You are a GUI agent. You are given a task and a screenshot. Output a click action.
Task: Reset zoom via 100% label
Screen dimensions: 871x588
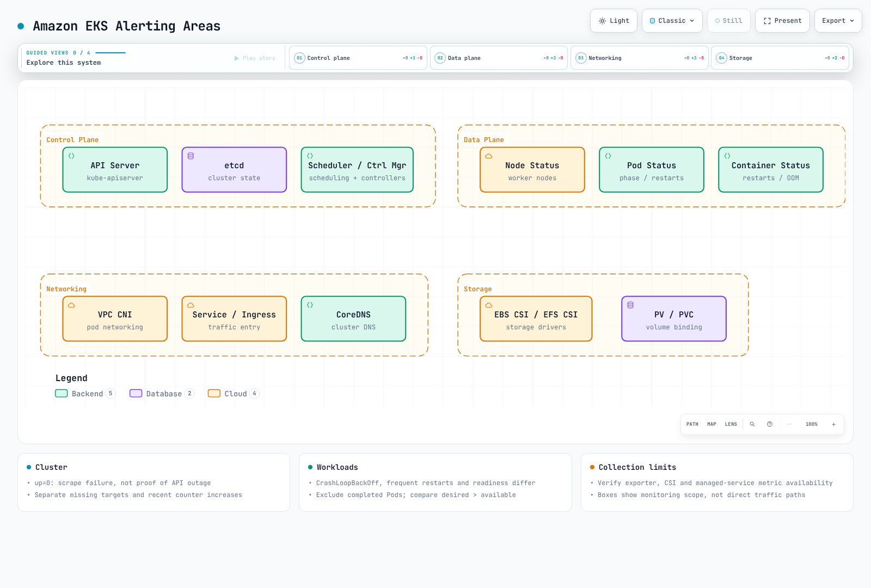(812, 424)
